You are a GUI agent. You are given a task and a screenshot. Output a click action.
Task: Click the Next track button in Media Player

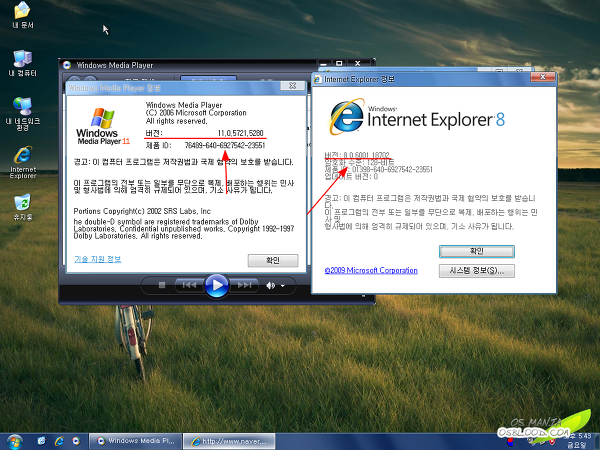pyautogui.click(x=244, y=285)
